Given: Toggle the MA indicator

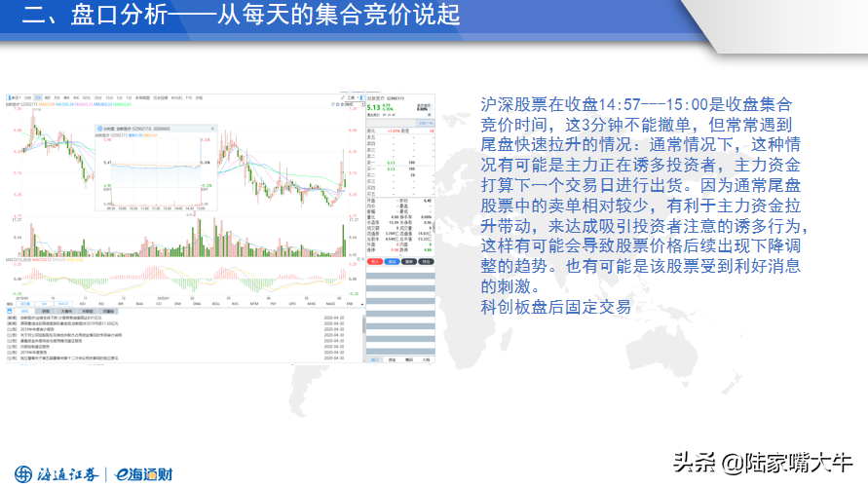Looking at the screenshot, I should pyautogui.click(x=44, y=304).
